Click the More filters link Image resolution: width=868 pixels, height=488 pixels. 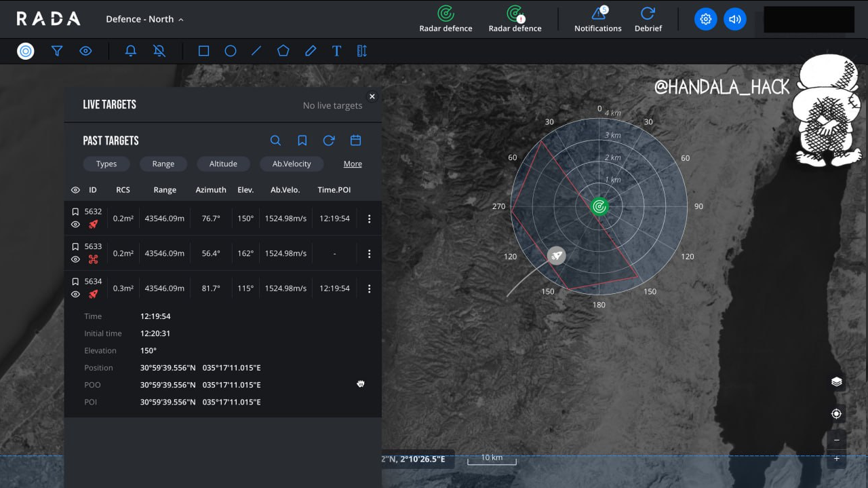click(353, 164)
